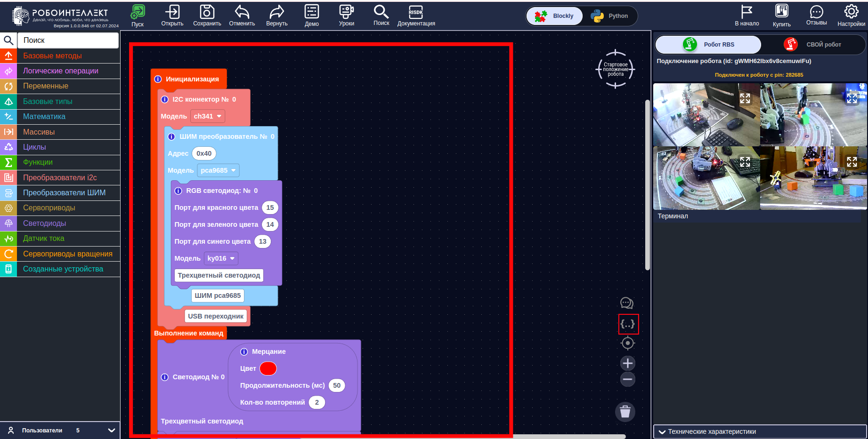The height and width of the screenshot is (439, 868).
Task: Click Стартовое положение робота target
Action: click(x=615, y=69)
